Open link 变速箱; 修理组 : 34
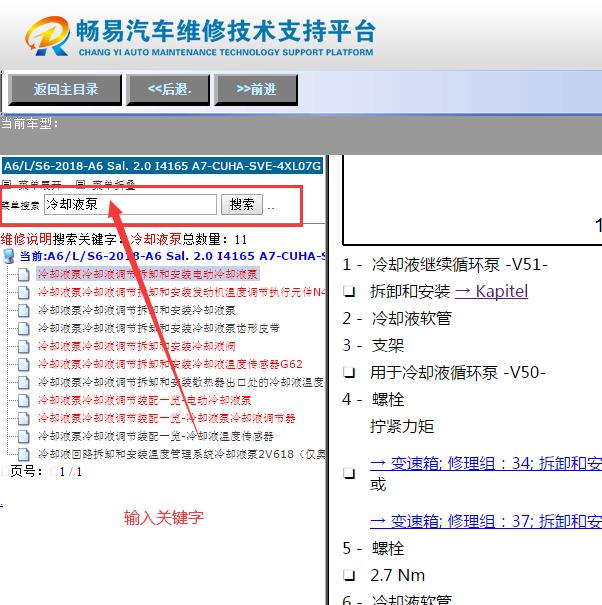This screenshot has width=602, height=605. [x=486, y=463]
